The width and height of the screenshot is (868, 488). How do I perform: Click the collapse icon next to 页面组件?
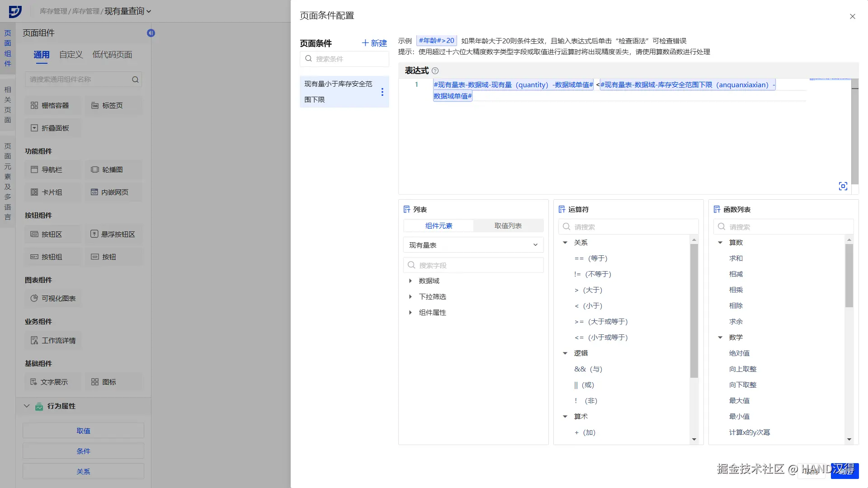tap(151, 33)
